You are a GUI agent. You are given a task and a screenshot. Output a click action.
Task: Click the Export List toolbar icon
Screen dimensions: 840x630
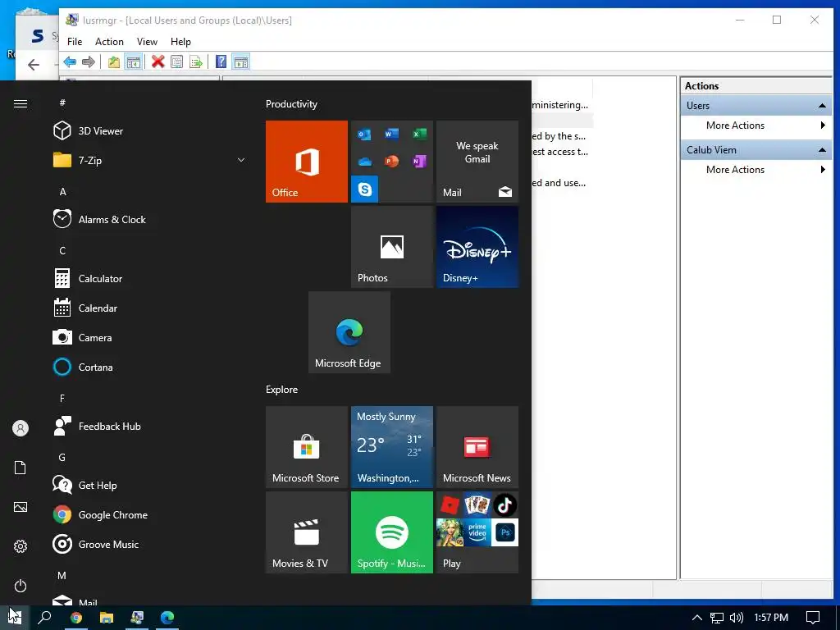196,62
